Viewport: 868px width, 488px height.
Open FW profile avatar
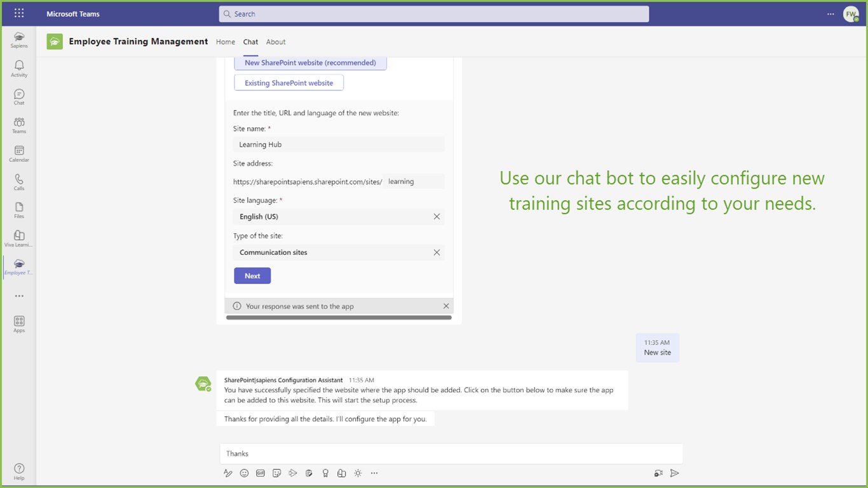[851, 14]
